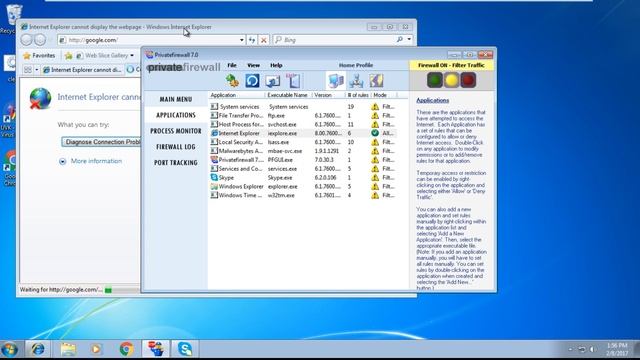
Task: Click the blue circular-arrow refresh toolbar icon
Action: [252, 80]
